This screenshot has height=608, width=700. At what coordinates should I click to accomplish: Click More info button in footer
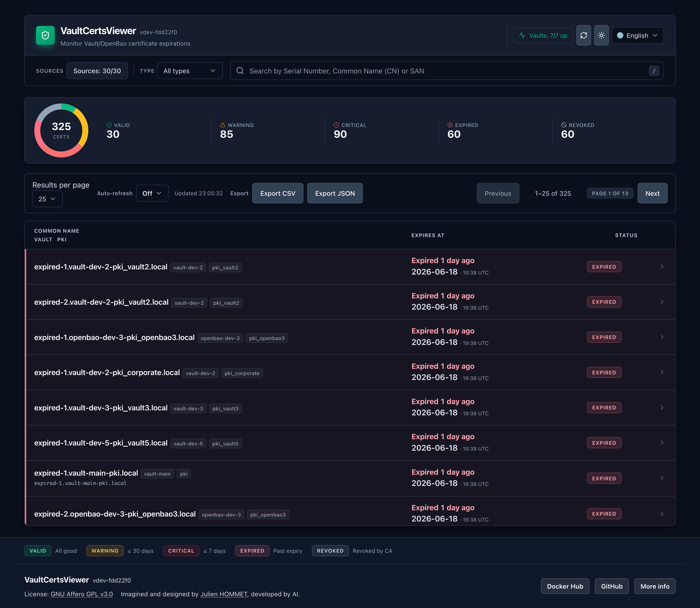tap(655, 586)
